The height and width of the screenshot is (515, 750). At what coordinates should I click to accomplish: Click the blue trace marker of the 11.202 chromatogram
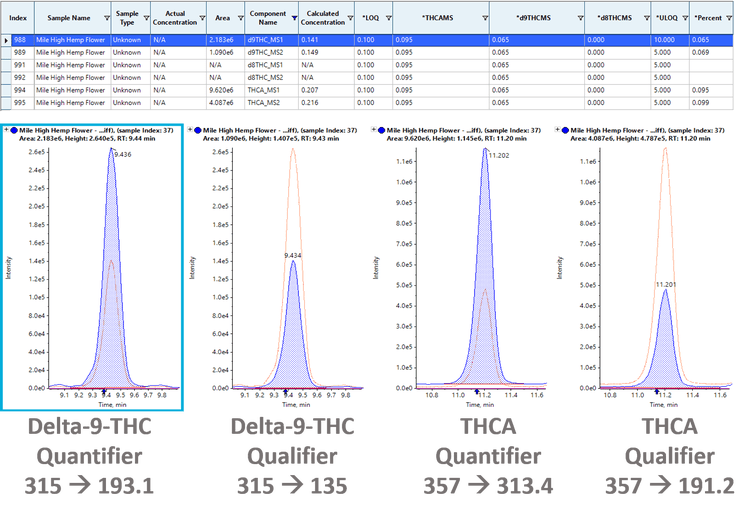tap(382, 130)
